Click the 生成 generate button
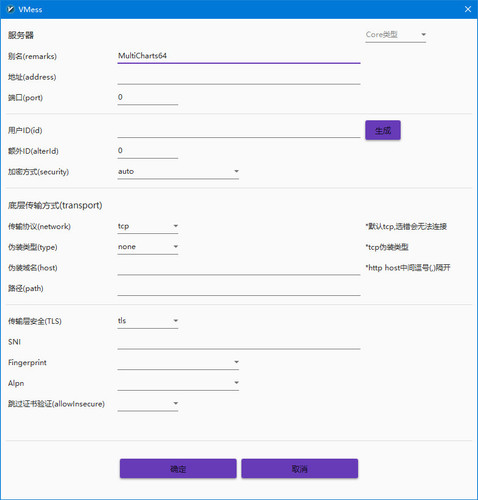Viewport: 478px width, 500px height. coord(383,130)
